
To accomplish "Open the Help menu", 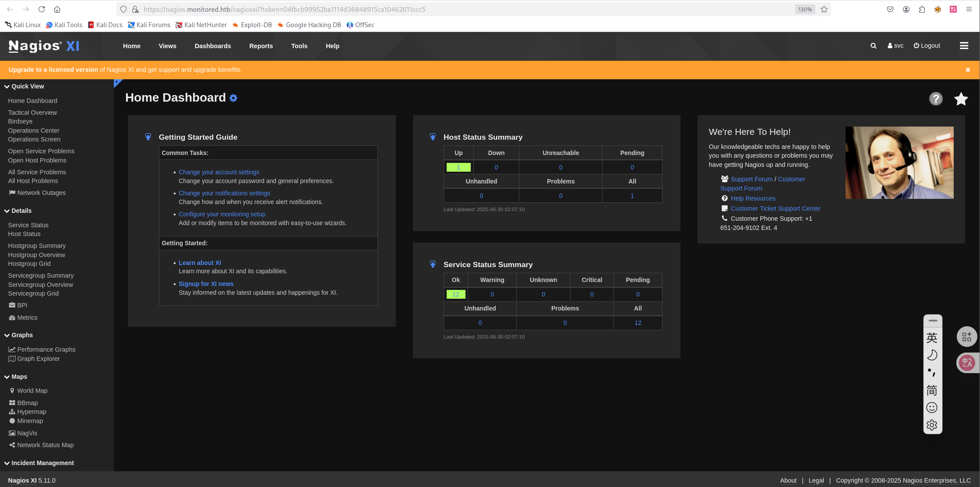I will 333,46.
